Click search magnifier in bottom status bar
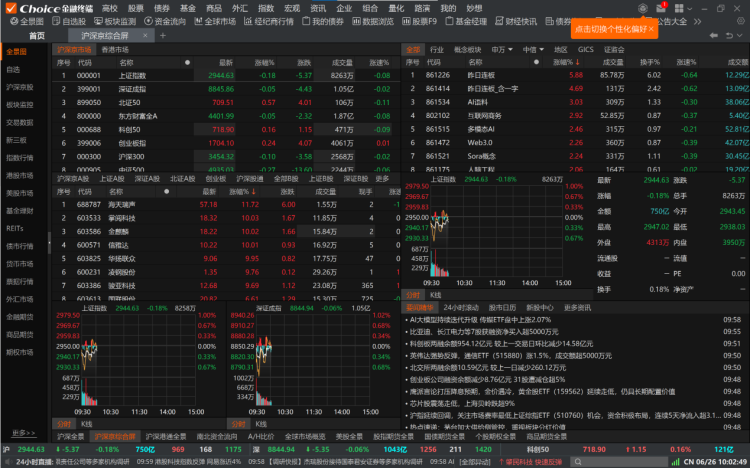 pyautogui.click(x=578, y=462)
